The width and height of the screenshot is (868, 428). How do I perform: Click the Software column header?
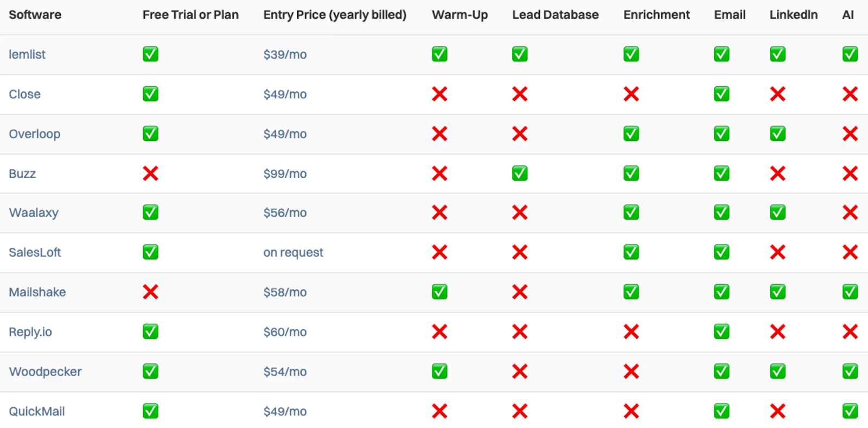(x=35, y=15)
